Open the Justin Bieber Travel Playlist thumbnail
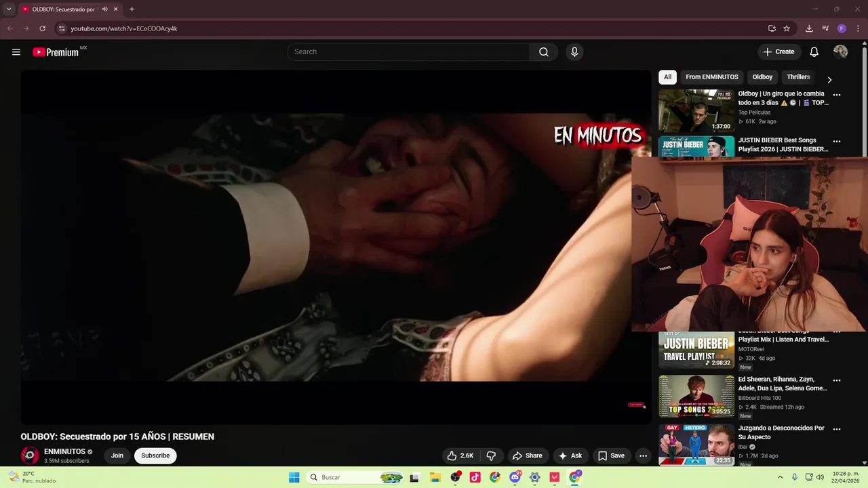The image size is (868, 488). [x=696, y=350]
